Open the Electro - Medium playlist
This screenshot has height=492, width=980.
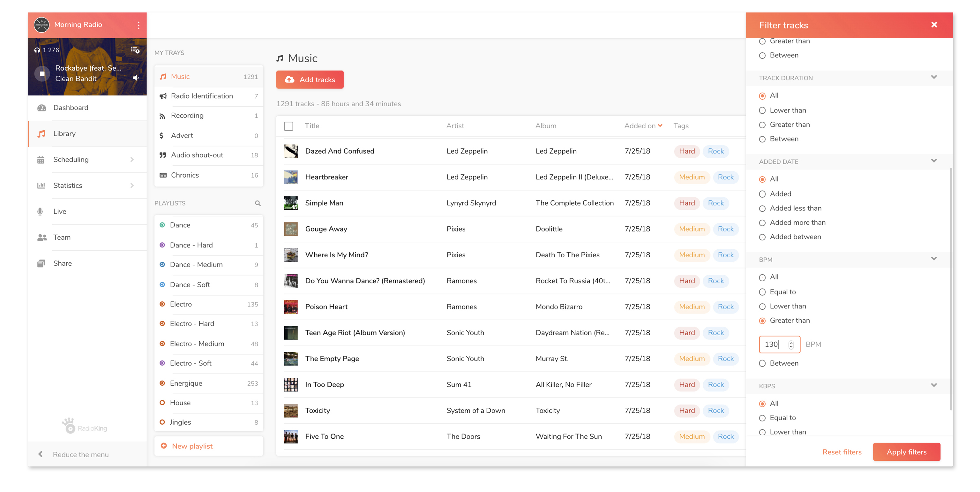tap(197, 344)
